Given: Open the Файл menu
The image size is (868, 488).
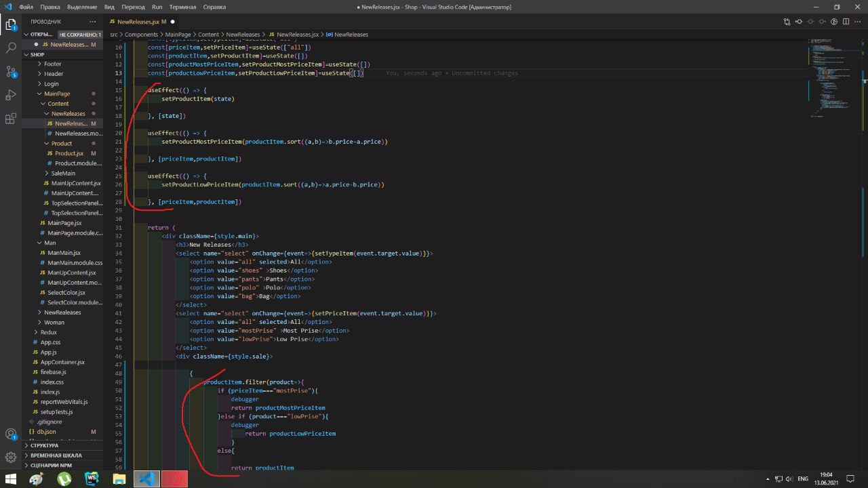Looking at the screenshot, I should tap(26, 7).
